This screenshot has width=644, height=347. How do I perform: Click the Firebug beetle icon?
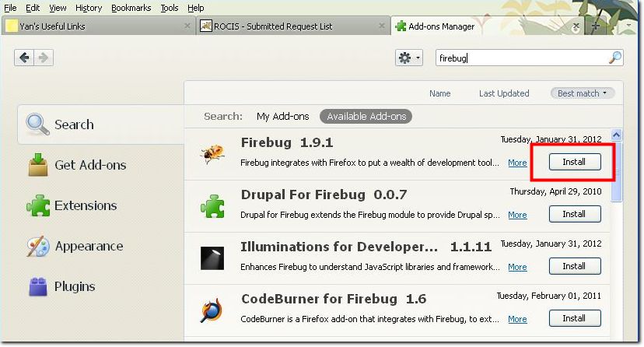pyautogui.click(x=211, y=153)
